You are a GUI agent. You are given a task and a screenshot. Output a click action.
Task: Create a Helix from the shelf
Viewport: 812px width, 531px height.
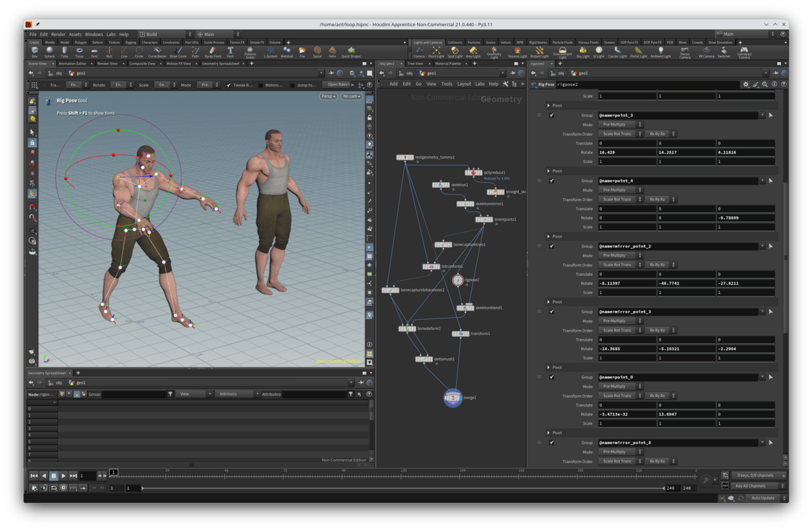332,51
